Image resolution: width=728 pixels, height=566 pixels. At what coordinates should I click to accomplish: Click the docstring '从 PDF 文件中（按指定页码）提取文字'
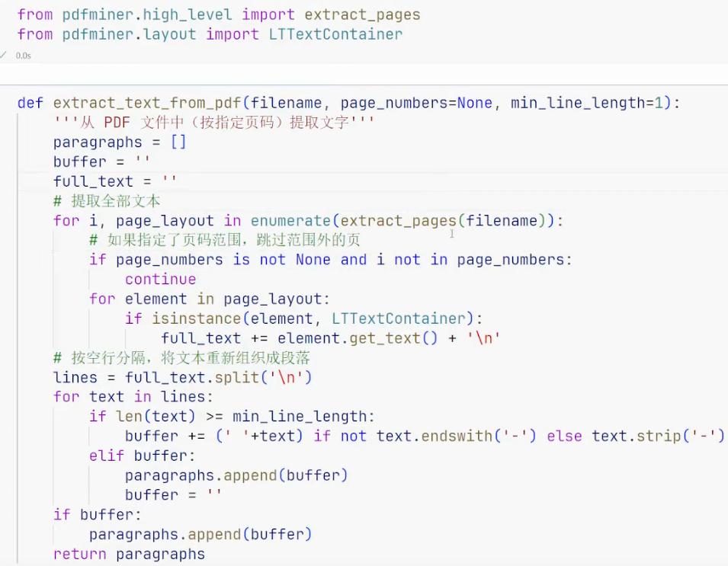[x=214, y=123]
